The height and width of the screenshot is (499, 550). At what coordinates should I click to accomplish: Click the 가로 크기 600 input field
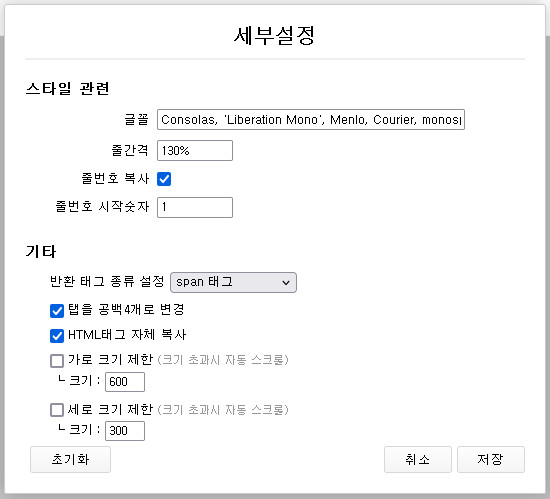click(x=125, y=382)
